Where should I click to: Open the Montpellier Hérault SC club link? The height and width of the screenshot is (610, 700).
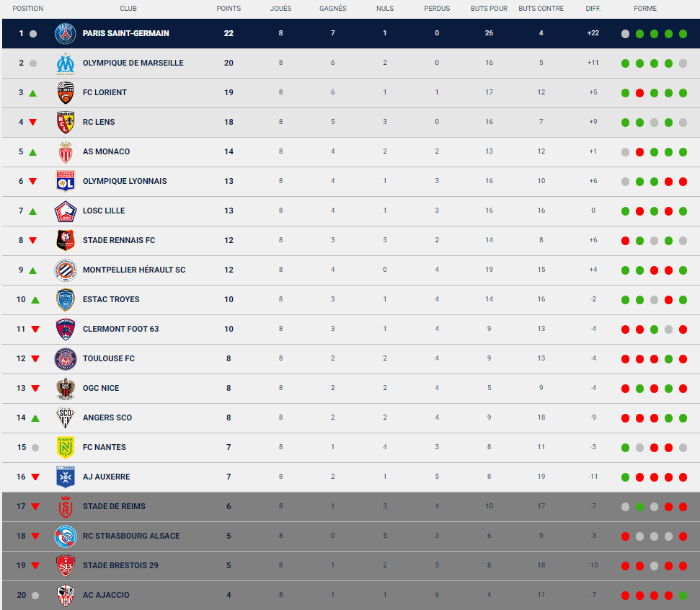tap(133, 270)
